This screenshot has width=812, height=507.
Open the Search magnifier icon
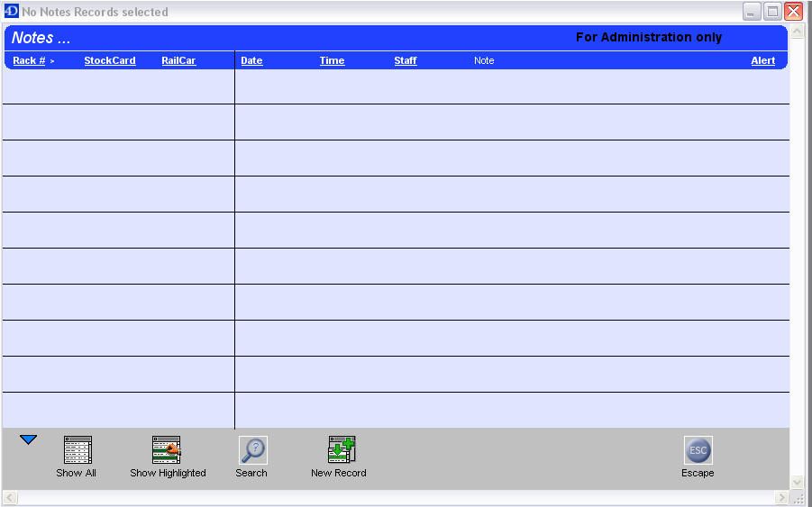click(252, 450)
